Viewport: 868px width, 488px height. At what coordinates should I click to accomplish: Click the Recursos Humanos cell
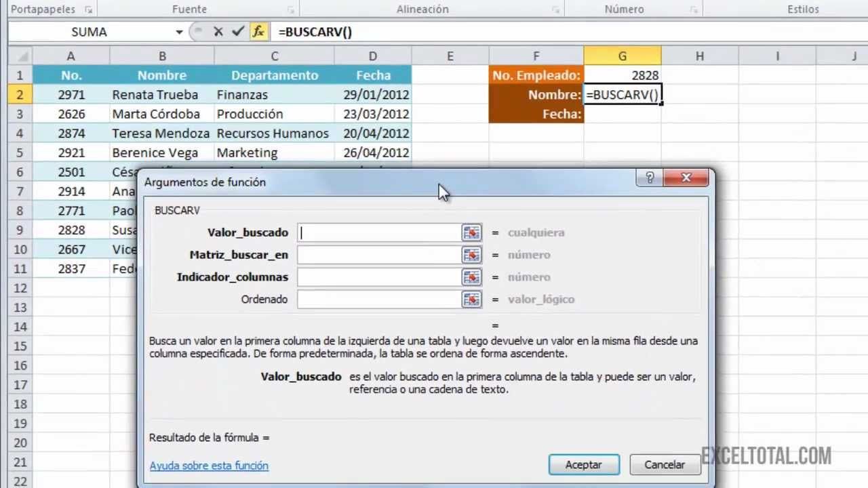(x=275, y=134)
